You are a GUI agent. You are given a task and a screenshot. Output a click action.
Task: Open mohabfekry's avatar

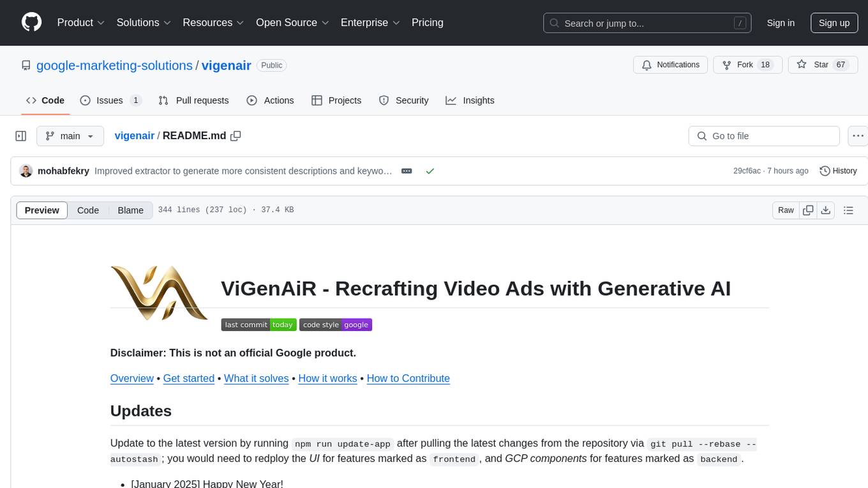coord(26,171)
